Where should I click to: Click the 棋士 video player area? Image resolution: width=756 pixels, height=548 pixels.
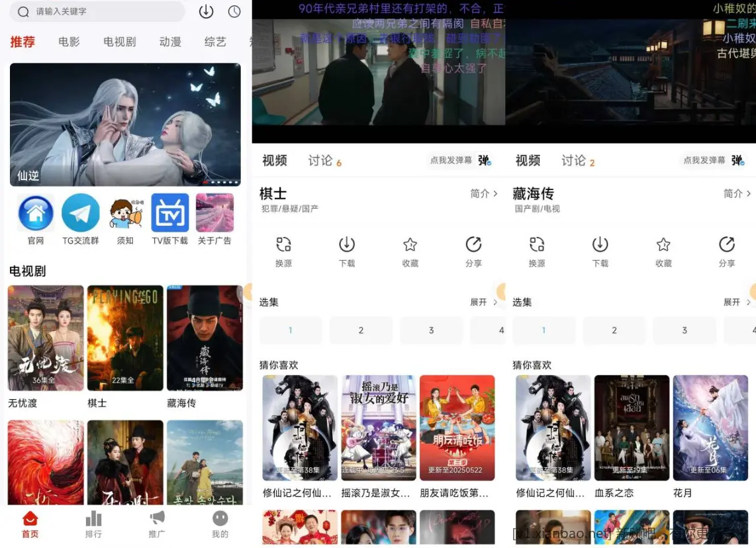point(379,71)
